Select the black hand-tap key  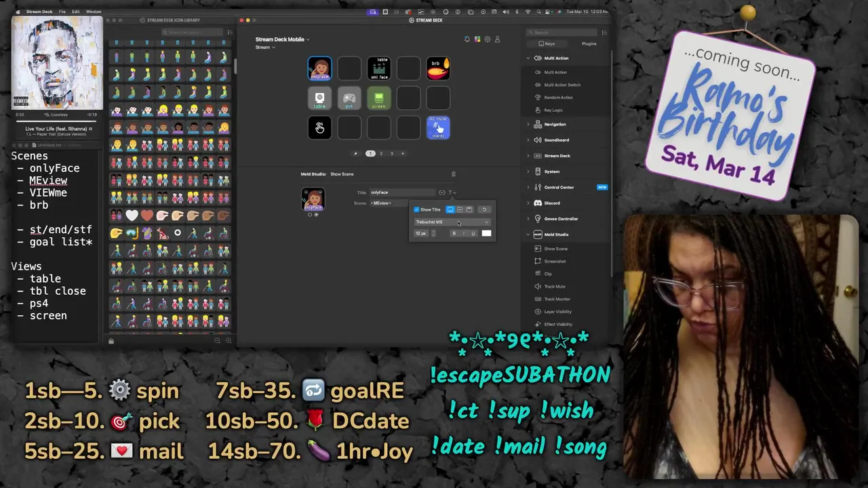(319, 127)
